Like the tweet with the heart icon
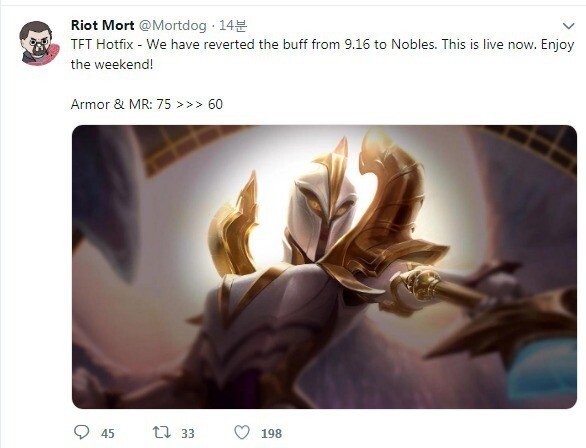 pyautogui.click(x=242, y=432)
